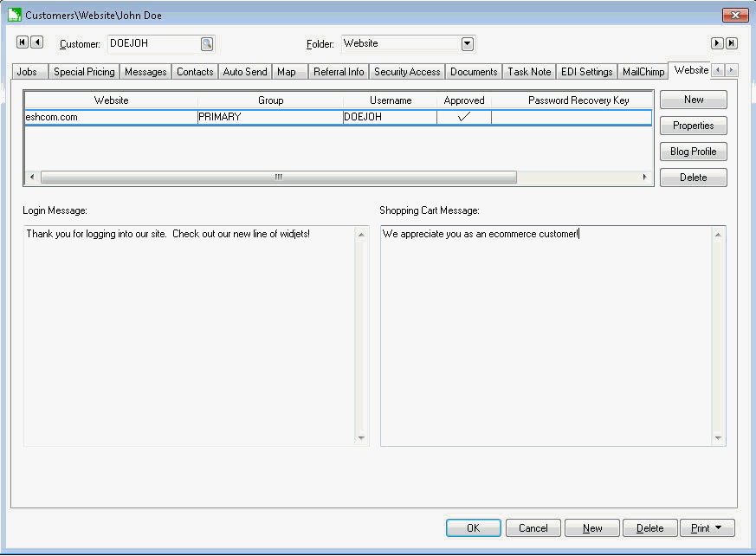
Task: Jump to the last folder arrow
Action: [x=731, y=43]
